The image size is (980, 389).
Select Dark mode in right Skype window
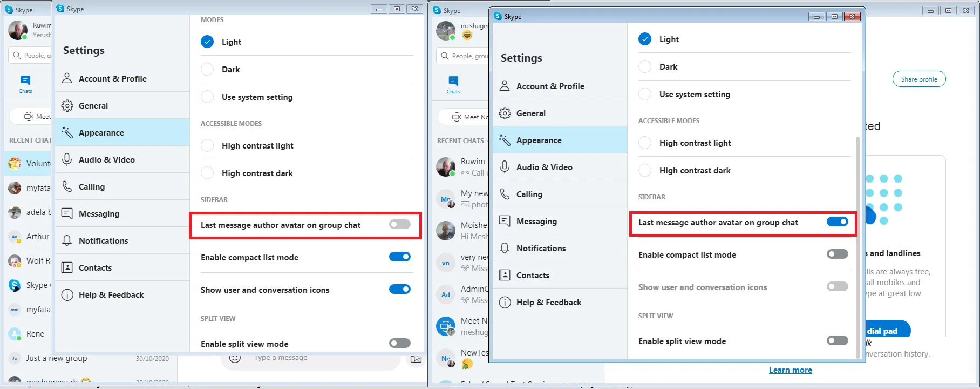click(x=645, y=66)
